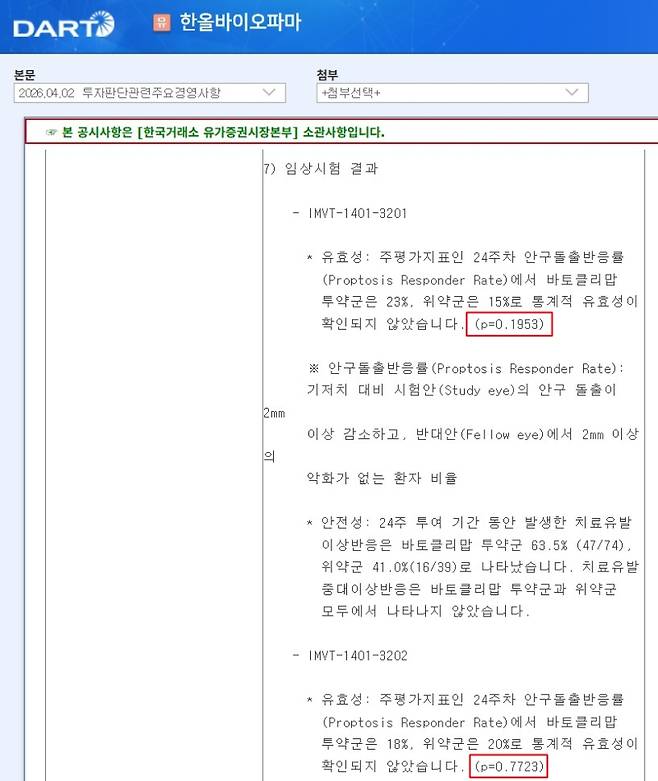
Task: Click the line mentioning 63.5% (47/74)
Action: [x=476, y=545]
